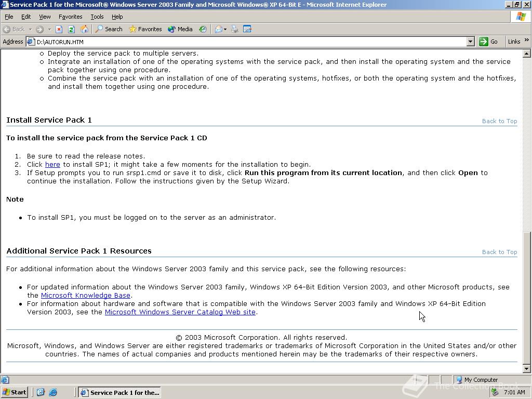Screen dimensions: 532x399
Task: Click the system tray network icon
Action: 495,392
